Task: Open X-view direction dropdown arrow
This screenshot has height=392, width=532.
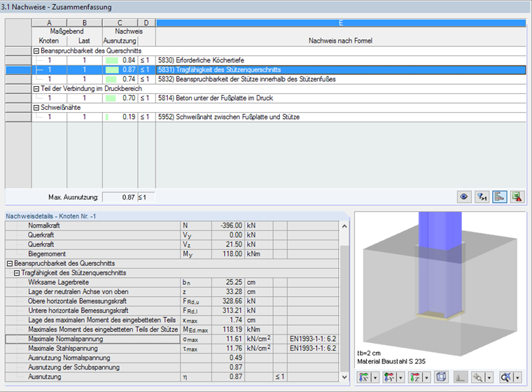Action: [375, 377]
